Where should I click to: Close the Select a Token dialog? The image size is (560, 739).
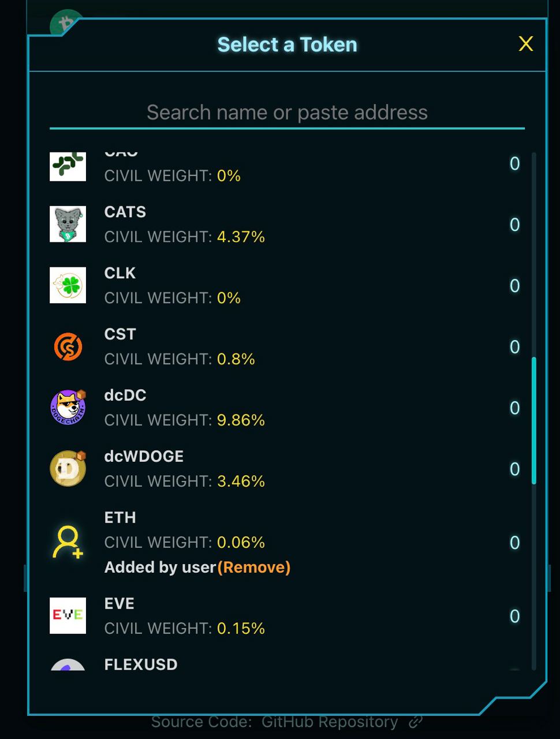(x=525, y=44)
